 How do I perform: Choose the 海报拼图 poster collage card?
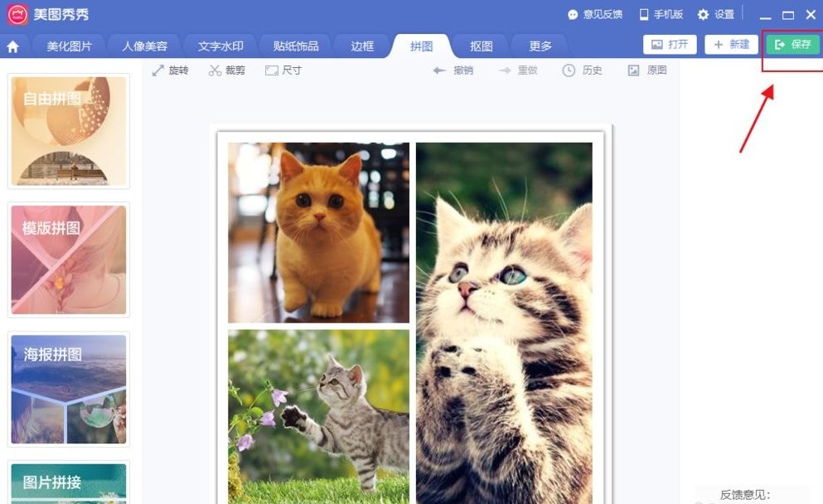69,389
